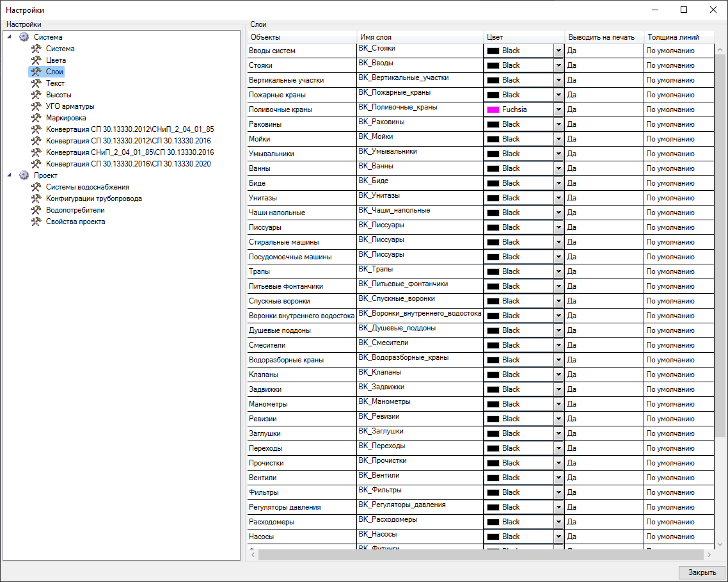The height and width of the screenshot is (582, 728).
Task: Click tools icon next to Цвета
Action: point(36,60)
